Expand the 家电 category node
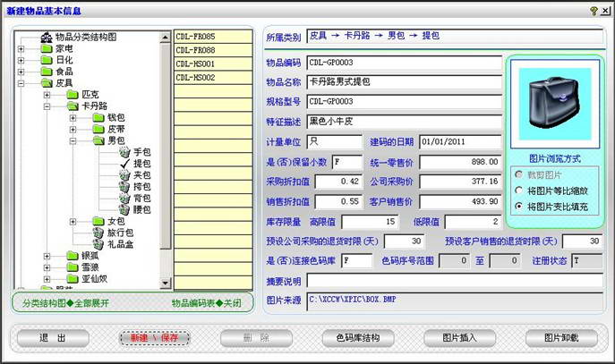 click(21, 49)
